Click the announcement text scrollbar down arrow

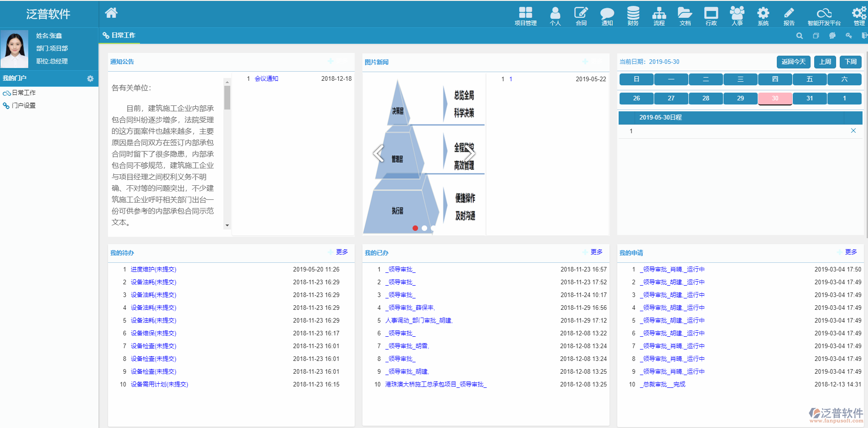(227, 225)
